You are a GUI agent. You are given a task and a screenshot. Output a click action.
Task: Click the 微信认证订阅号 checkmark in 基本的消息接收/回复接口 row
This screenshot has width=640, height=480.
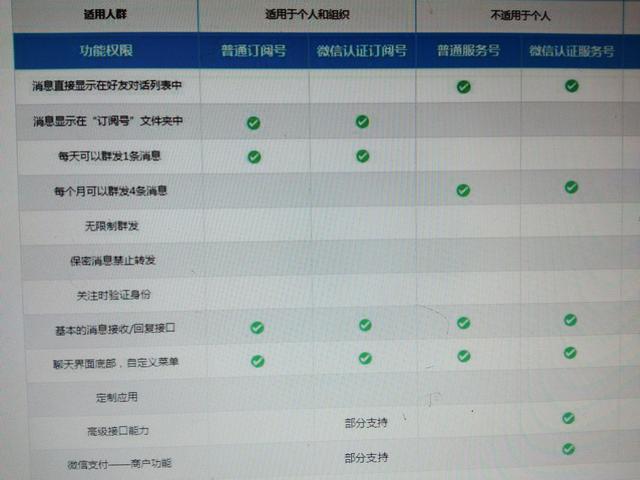pyautogui.click(x=365, y=325)
